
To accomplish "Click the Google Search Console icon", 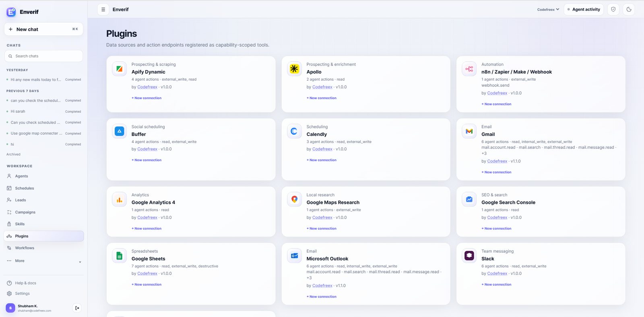I will click(469, 199).
